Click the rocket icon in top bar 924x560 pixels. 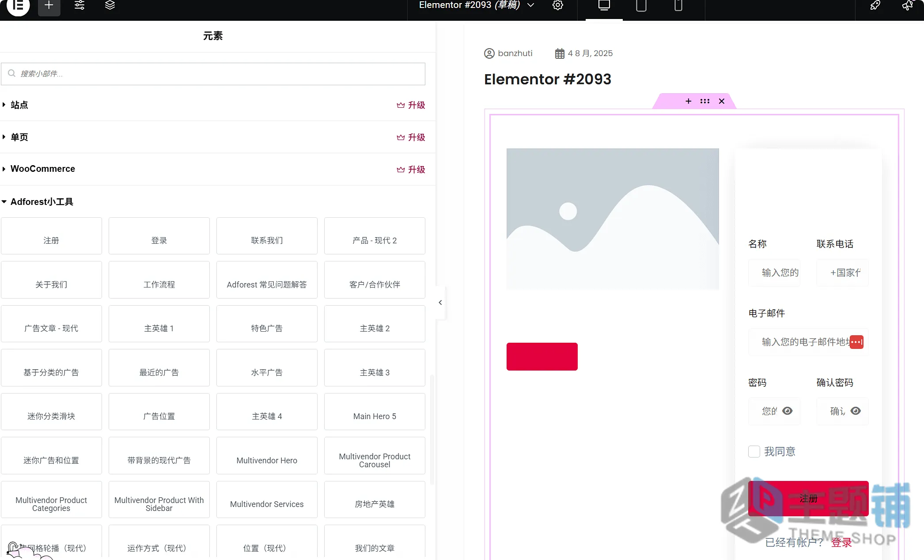[875, 5]
